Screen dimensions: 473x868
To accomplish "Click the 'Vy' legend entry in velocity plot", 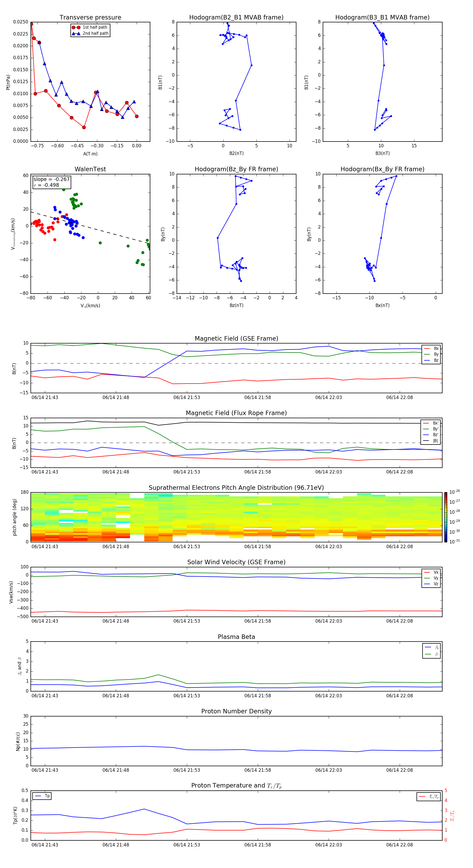I will click(x=431, y=578).
